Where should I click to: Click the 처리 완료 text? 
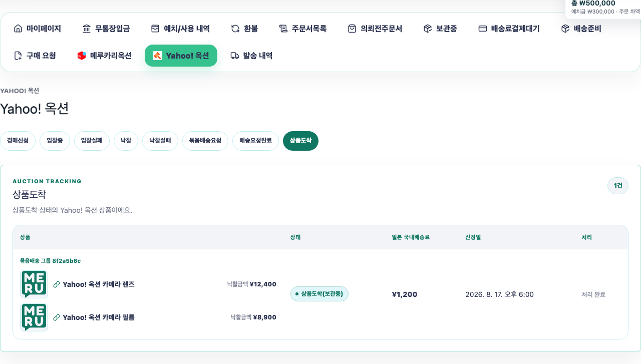tap(593, 294)
